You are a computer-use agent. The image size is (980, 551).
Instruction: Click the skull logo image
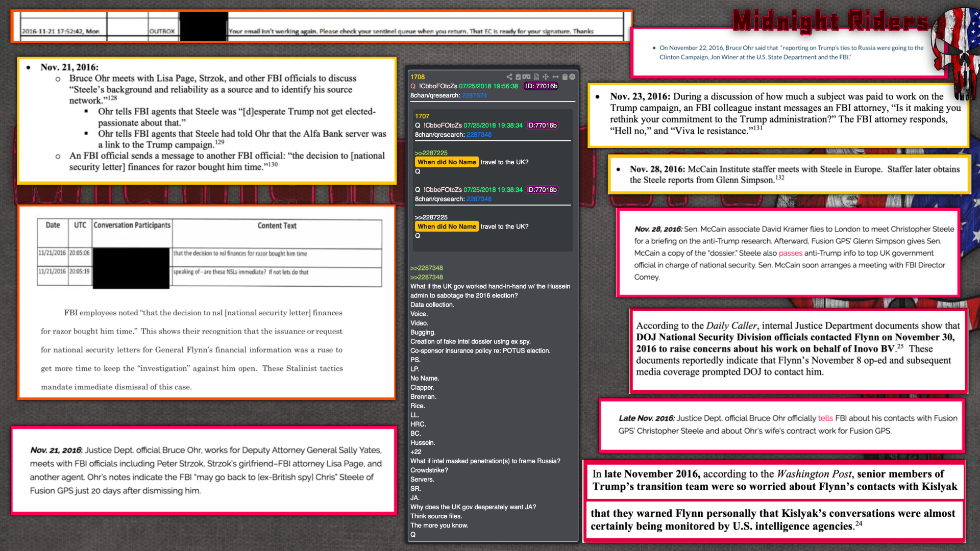pyautogui.click(x=955, y=54)
